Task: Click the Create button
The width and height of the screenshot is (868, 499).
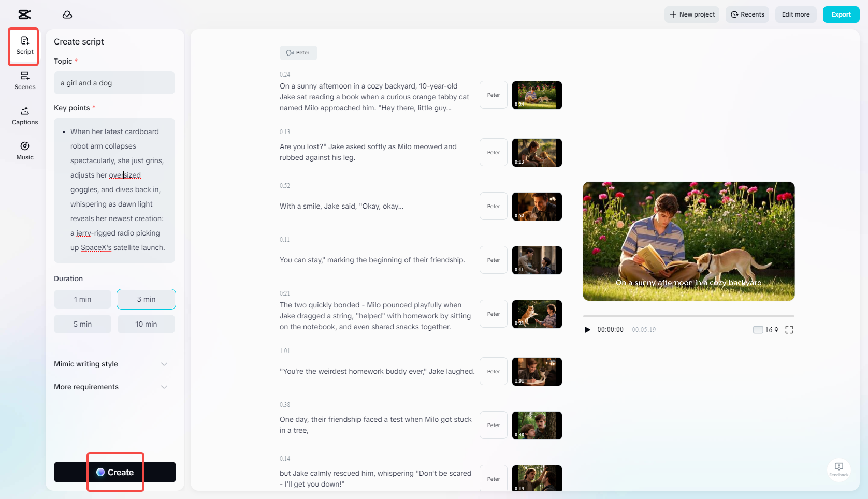Action: (x=115, y=472)
